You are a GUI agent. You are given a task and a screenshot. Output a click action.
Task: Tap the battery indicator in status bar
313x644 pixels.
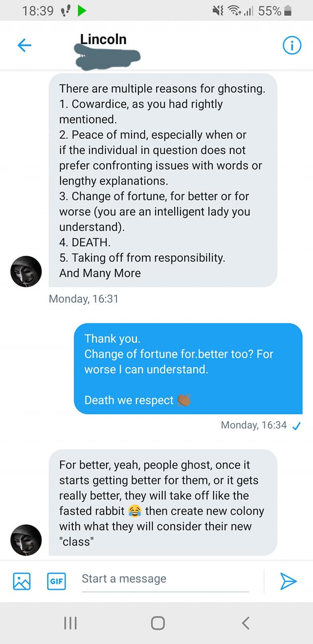[288, 10]
